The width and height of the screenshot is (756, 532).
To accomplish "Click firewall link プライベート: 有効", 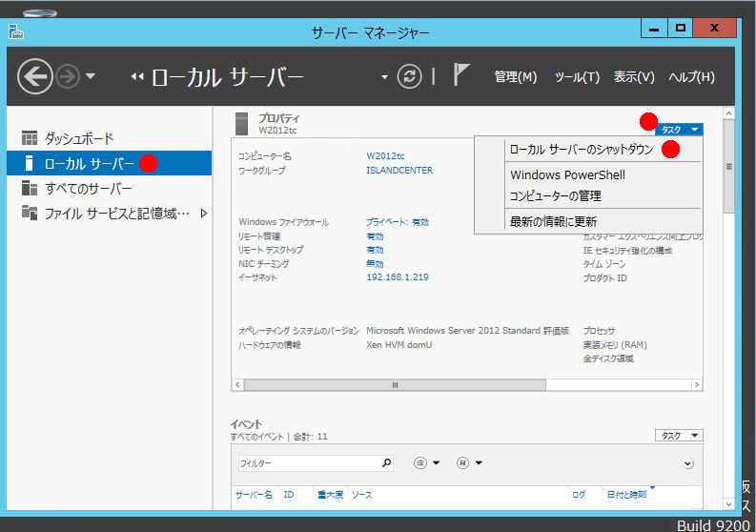I will coord(398,222).
